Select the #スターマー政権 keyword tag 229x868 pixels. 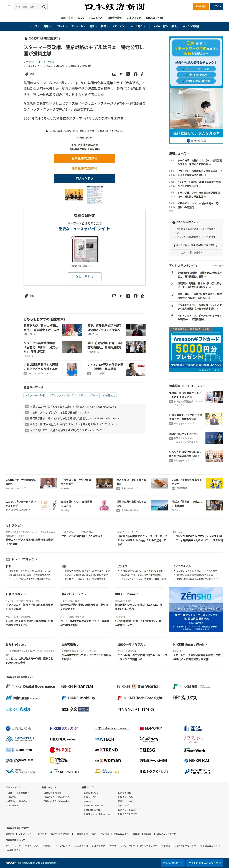(x=35, y=395)
